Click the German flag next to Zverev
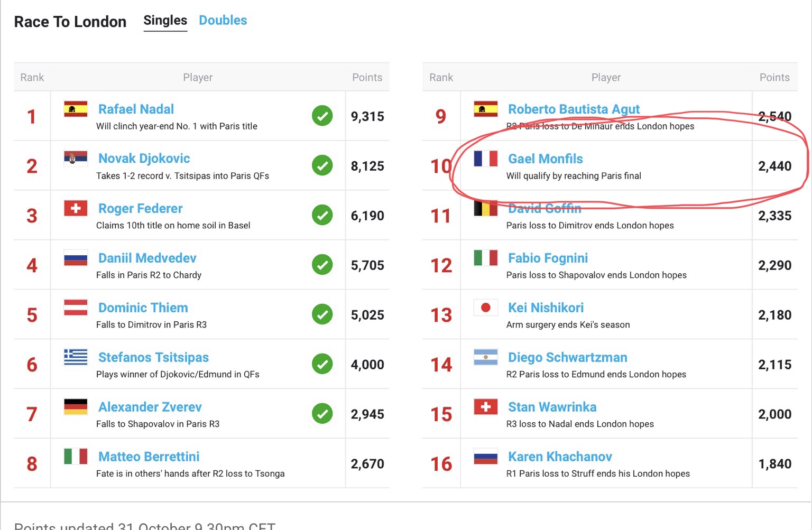The width and height of the screenshot is (812, 530). click(76, 407)
